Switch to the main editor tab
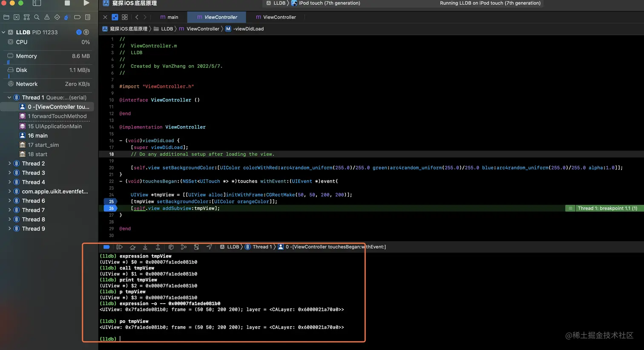Viewport: 644px width, 350px height. point(169,17)
